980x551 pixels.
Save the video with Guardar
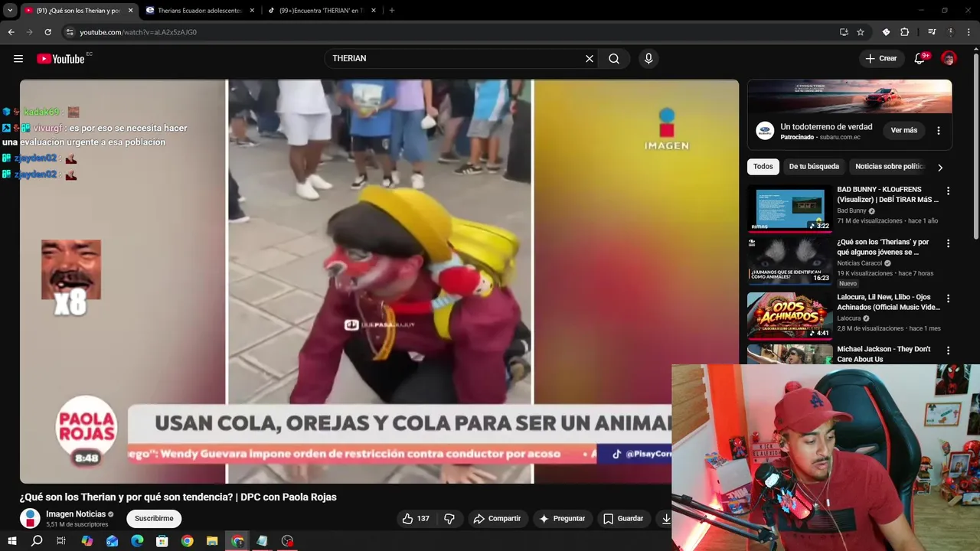point(623,519)
